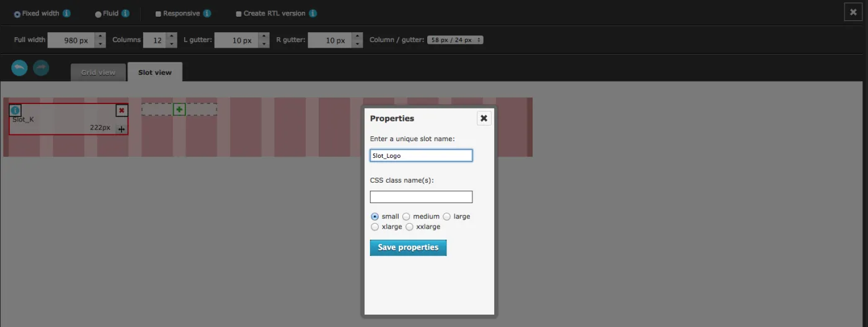
Task: Switch to the Slot view tab
Action: tap(155, 72)
